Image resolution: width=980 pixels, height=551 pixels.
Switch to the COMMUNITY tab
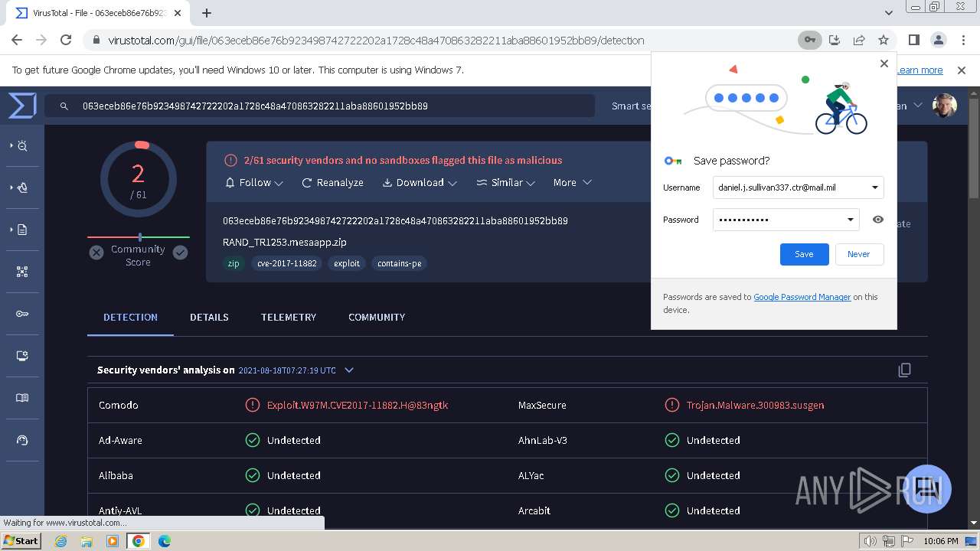377,317
